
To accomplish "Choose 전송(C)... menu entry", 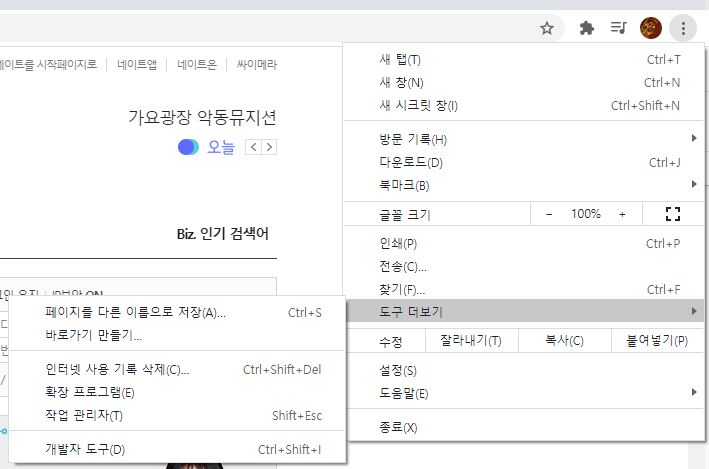I will point(524,266).
